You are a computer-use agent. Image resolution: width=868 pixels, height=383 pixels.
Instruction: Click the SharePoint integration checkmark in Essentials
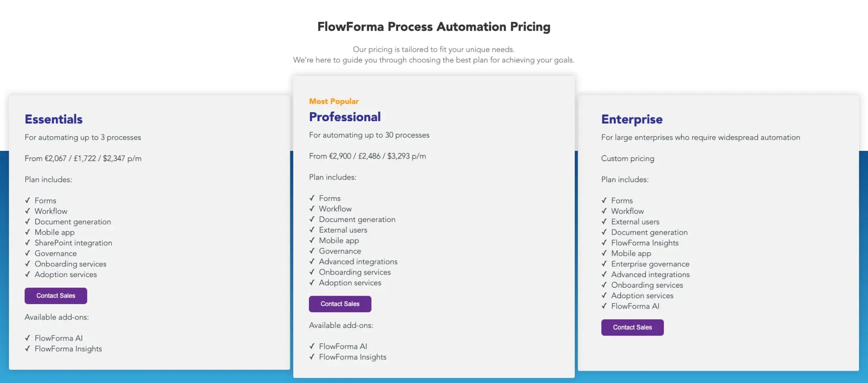[x=28, y=243]
